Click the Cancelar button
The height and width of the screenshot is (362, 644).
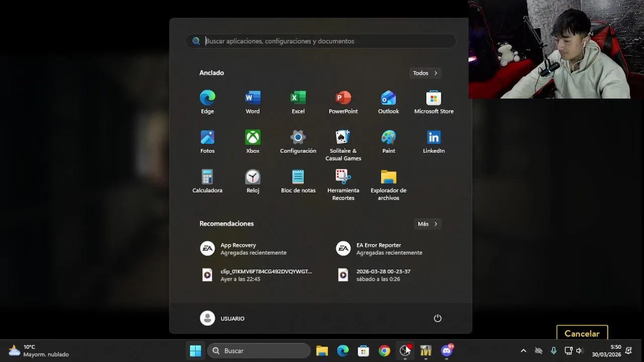tap(582, 333)
